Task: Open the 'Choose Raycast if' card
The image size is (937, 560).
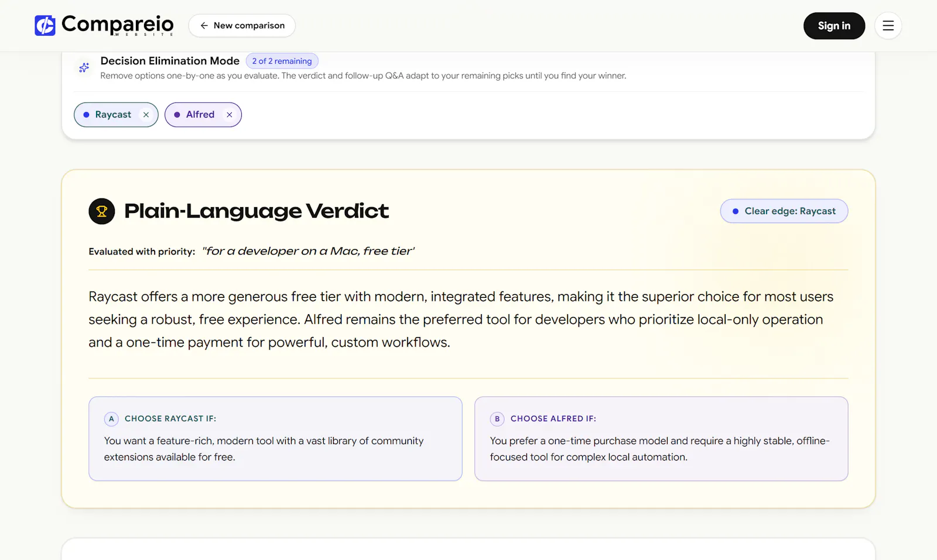Action: click(275, 439)
